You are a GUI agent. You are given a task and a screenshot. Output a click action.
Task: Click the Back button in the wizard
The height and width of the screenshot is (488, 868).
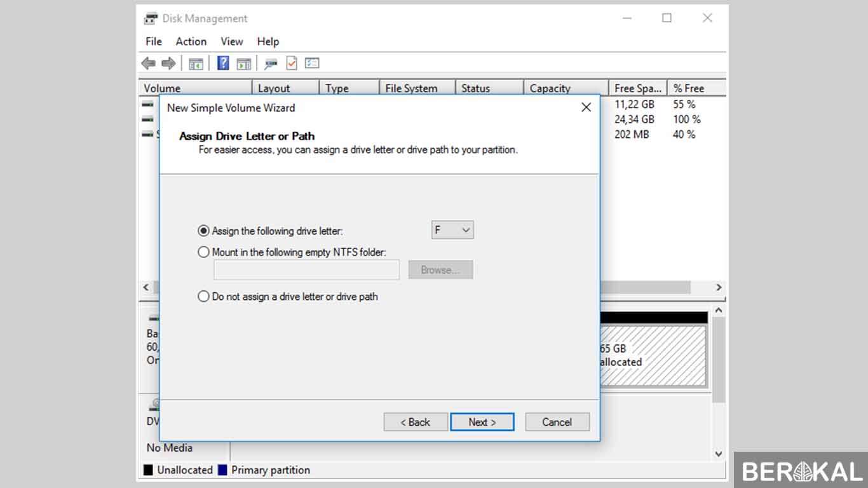[x=416, y=422]
